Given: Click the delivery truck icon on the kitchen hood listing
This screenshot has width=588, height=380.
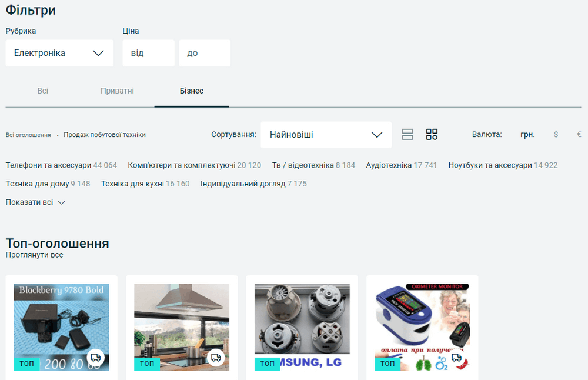Looking at the screenshot, I should (x=216, y=357).
